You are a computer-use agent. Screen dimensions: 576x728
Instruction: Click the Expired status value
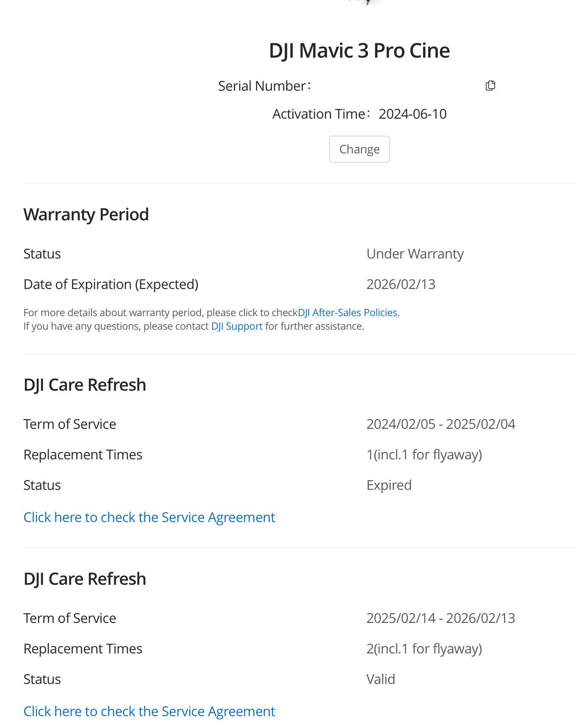coord(389,485)
